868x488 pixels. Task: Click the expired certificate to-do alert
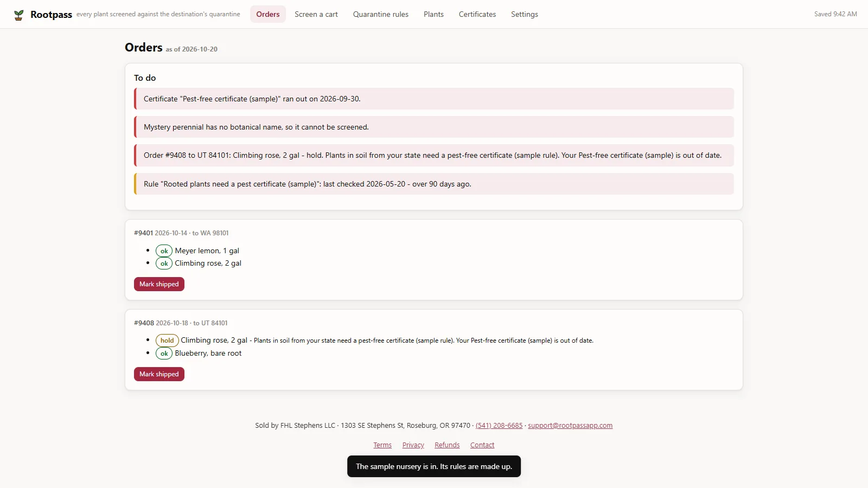[434, 99]
